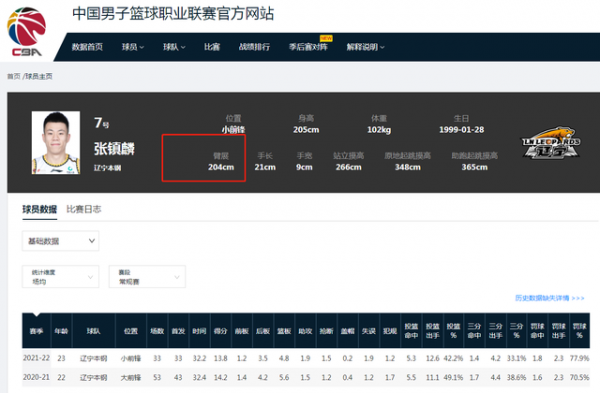The height and width of the screenshot is (393, 600).
Task: Click 辽宁本钢 in the 2020-21 row
Action: click(93, 378)
